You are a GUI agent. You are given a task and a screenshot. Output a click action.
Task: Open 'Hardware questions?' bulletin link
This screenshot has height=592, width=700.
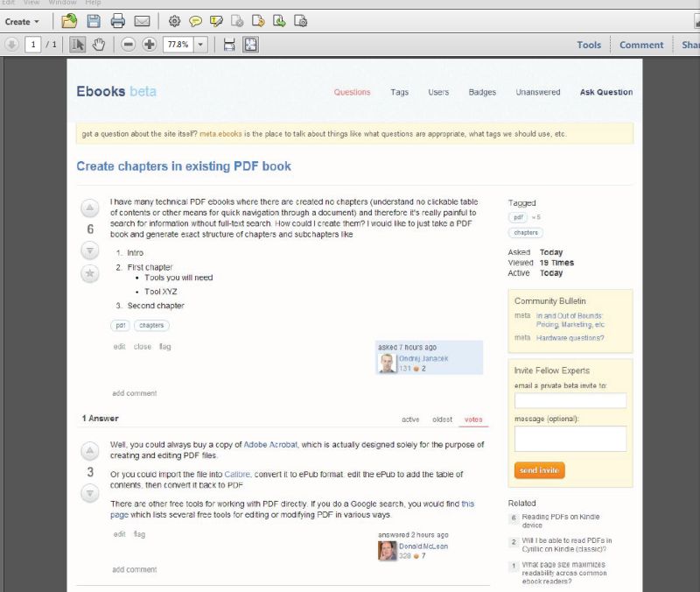[x=570, y=338]
